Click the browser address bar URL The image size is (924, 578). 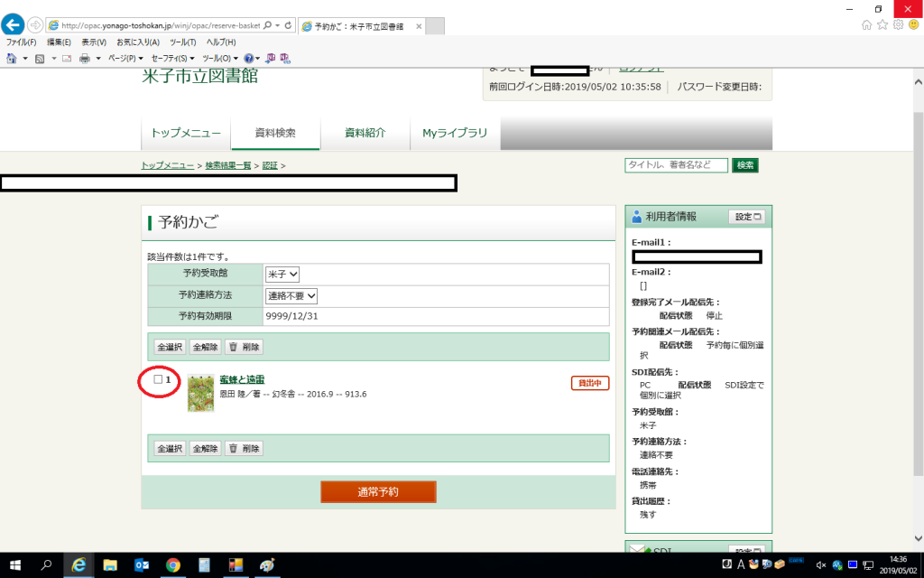[x=161, y=25]
